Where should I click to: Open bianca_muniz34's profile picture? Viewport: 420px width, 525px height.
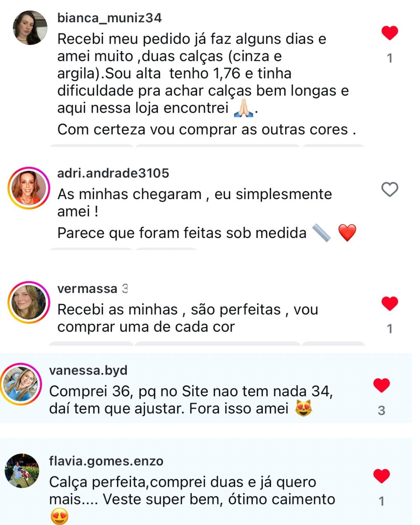(30, 28)
